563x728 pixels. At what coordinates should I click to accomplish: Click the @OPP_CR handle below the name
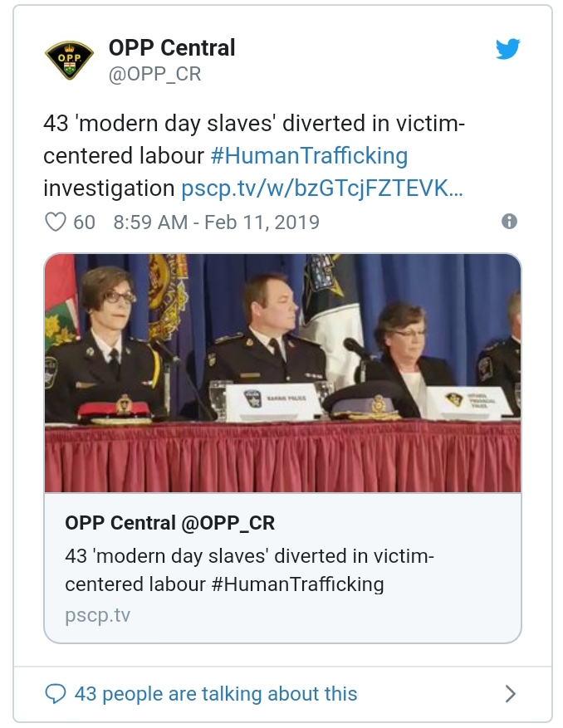[x=154, y=74]
